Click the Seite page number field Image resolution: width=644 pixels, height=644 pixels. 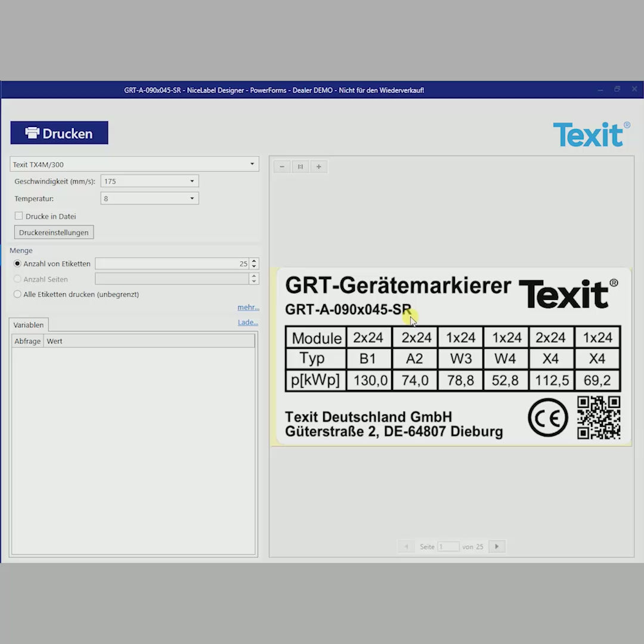[448, 547]
